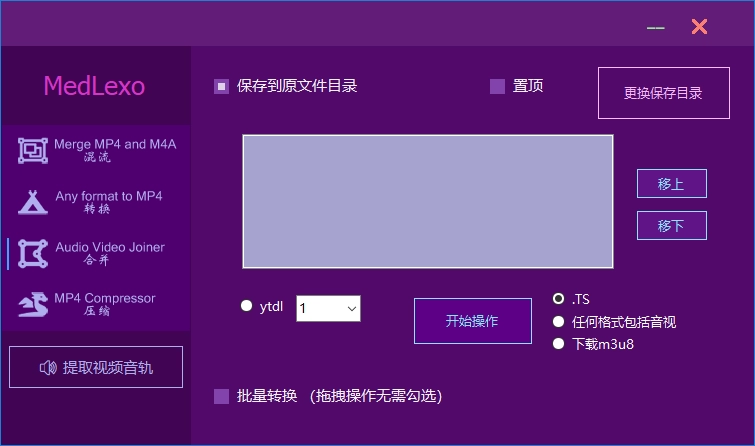Click the MedLexo logo title

94,86
